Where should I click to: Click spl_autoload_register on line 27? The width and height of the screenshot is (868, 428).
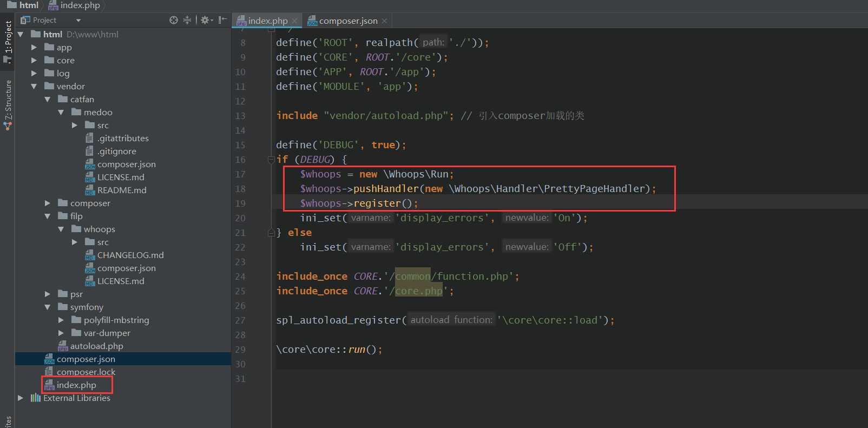[x=339, y=320]
